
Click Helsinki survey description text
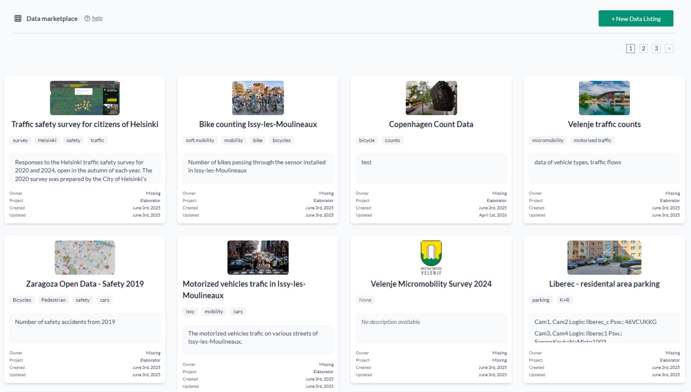pyautogui.click(x=84, y=170)
